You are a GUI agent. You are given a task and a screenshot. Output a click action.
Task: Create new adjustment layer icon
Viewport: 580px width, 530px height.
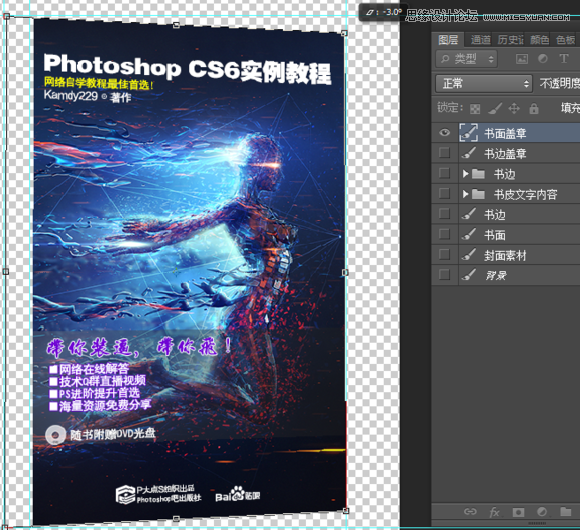click(x=542, y=512)
